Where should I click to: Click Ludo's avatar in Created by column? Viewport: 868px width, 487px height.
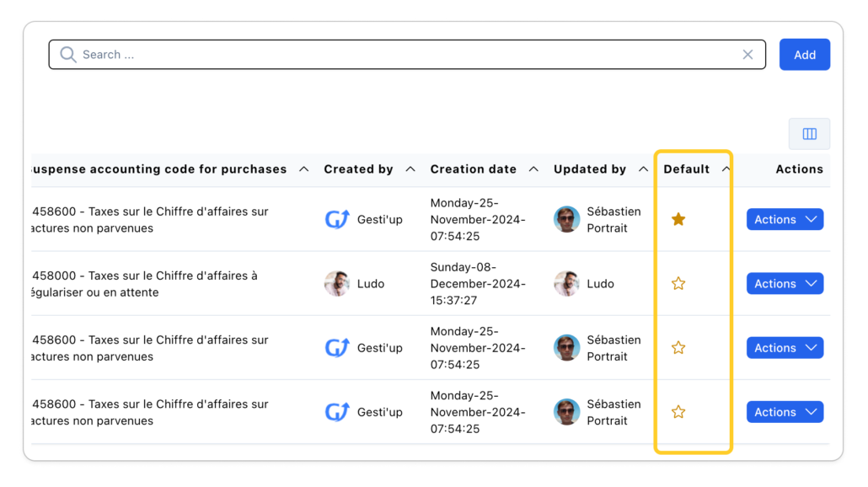[337, 284]
